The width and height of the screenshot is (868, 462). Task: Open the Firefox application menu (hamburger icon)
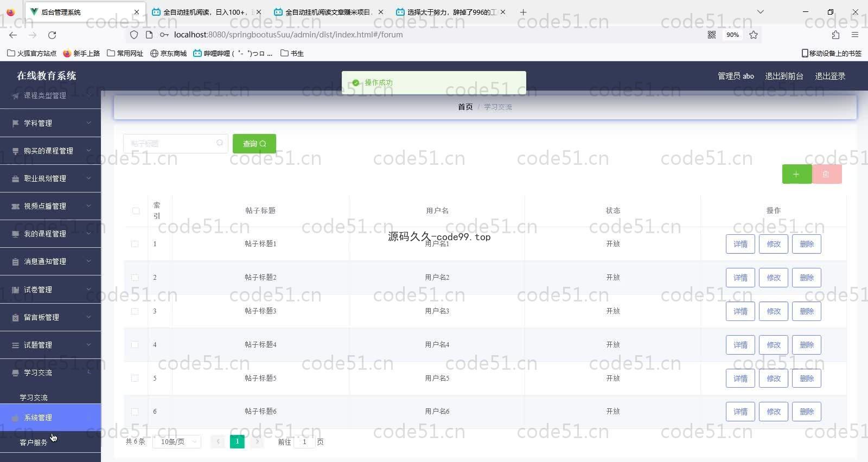tap(855, 35)
